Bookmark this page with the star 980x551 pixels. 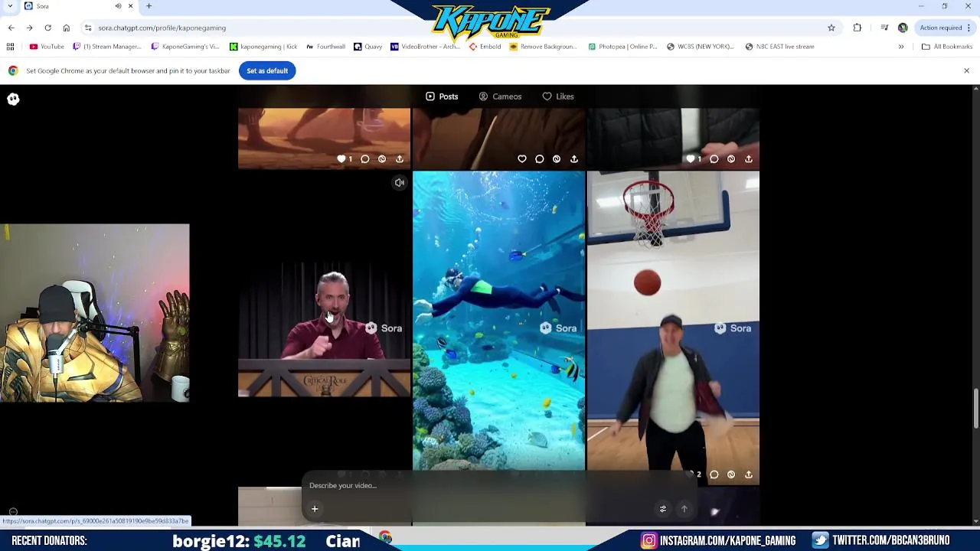831,28
